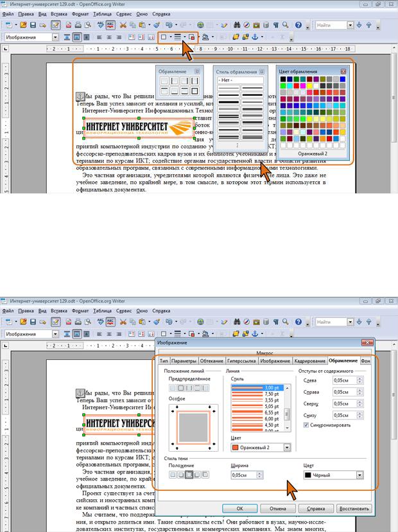The height and width of the screenshot is (532, 398).
Task: Click anchor marker beside the paragraph in palette window
Action: coord(80,96)
